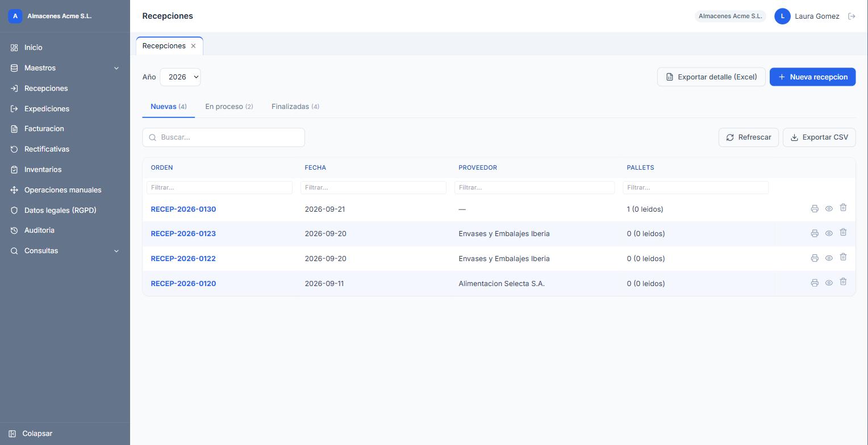This screenshot has height=445, width=868.
Task: View details of RECEP-2026-0122 via eye icon
Action: [x=829, y=258]
